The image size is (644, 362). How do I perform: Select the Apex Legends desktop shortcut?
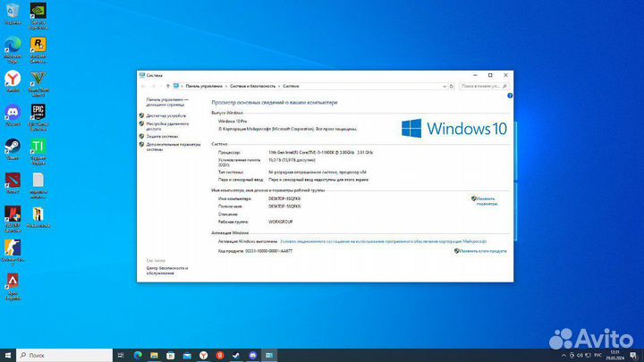pyautogui.click(x=13, y=287)
